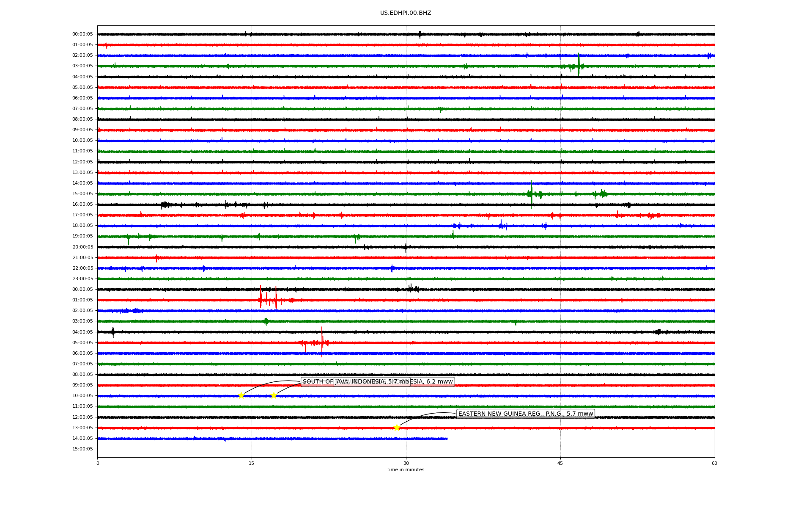Click the x-axis tick label 0
Viewport: 812px width, 508px height.
pyautogui.click(x=98, y=463)
